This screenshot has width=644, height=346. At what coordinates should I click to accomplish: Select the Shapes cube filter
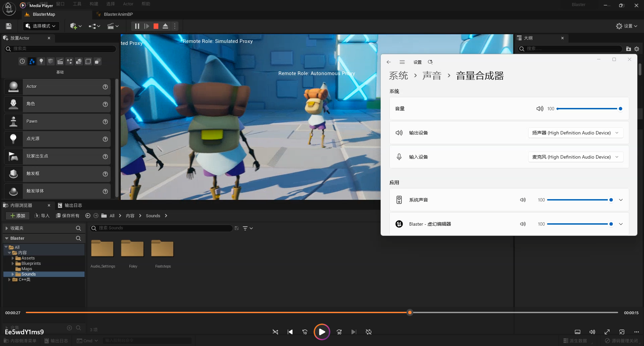51,61
